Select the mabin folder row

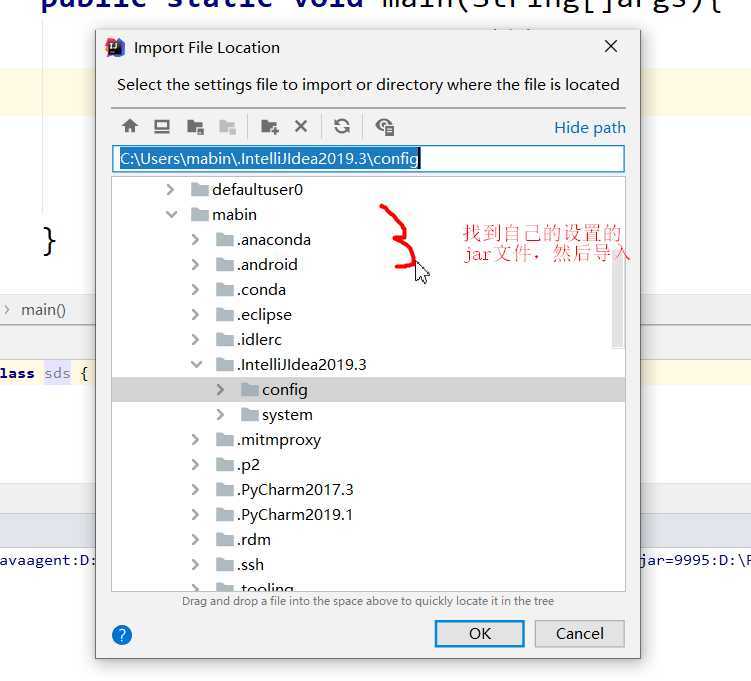[368, 215]
